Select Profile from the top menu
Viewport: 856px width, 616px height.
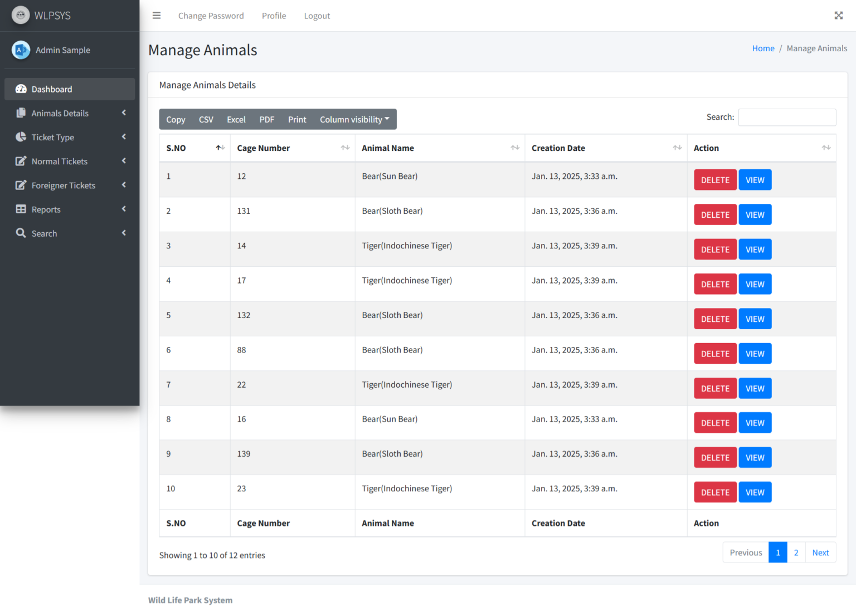tap(274, 16)
